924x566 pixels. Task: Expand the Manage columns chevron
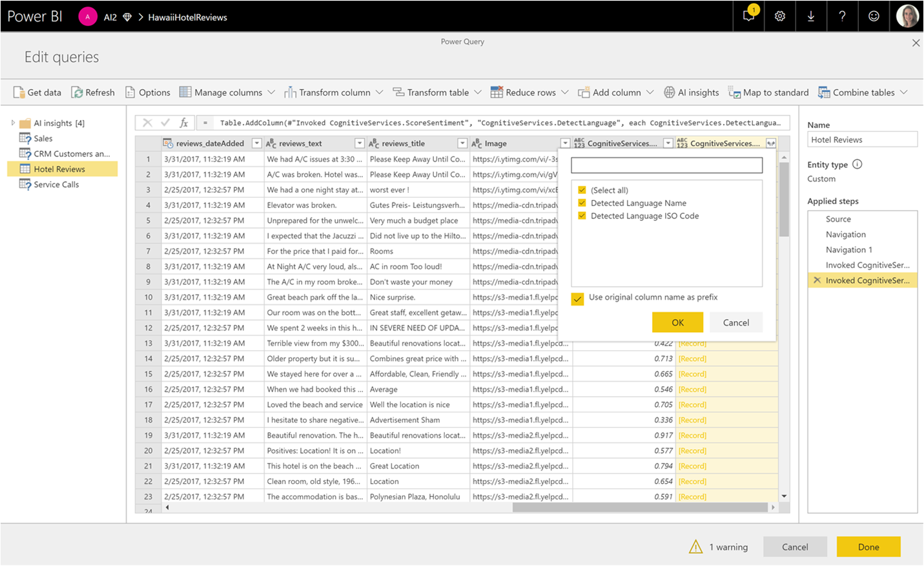coord(271,92)
